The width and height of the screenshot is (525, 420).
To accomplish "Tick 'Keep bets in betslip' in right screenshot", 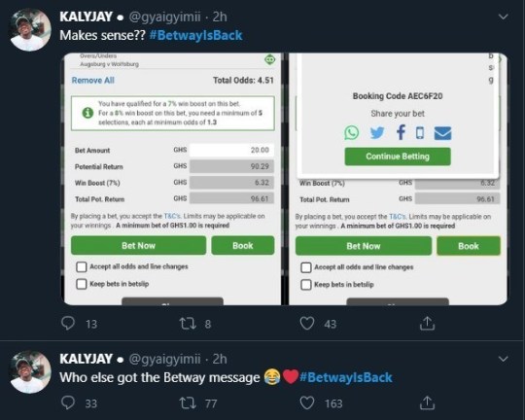I will [306, 285].
